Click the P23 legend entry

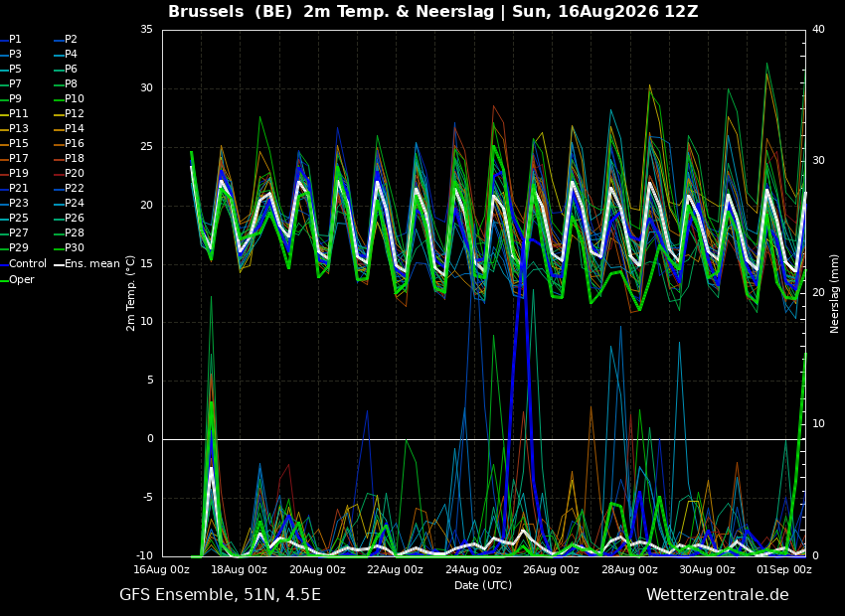point(14,203)
